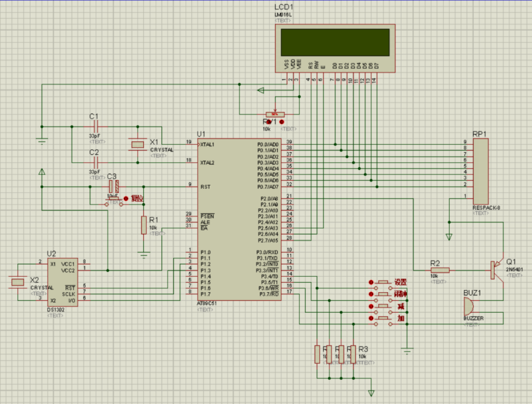
Task: Click the 设置 push button switch
Action: [383, 285]
